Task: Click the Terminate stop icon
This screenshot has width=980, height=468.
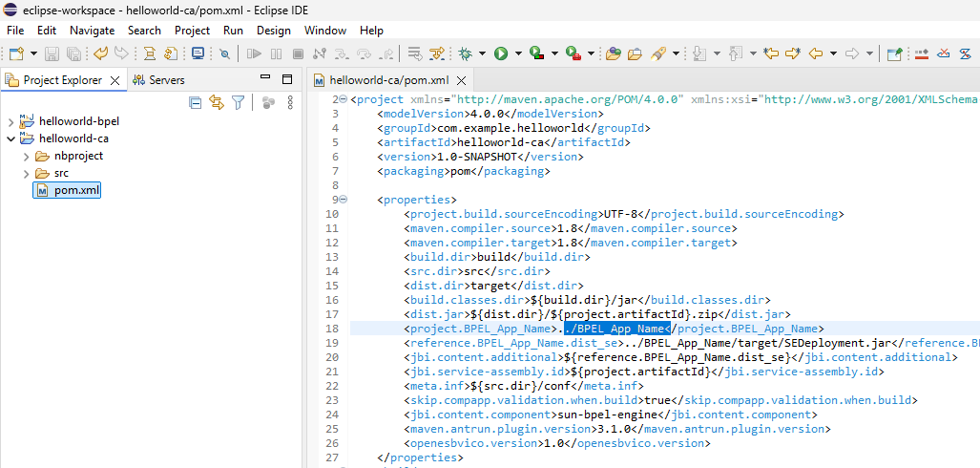Action: point(298,53)
